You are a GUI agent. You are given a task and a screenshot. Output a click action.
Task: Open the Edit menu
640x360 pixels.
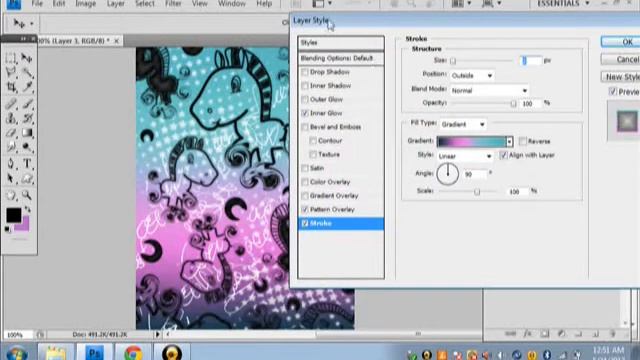[59, 4]
